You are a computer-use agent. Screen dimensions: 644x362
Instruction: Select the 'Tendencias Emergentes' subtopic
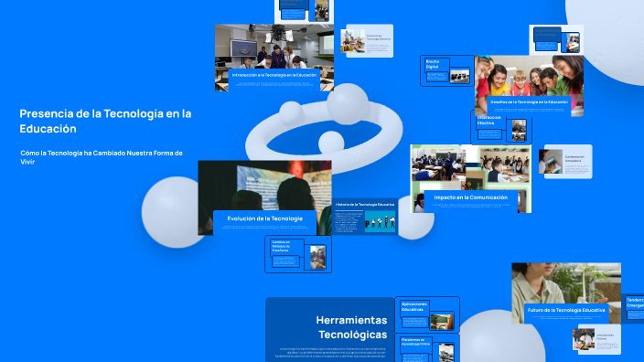point(633,309)
